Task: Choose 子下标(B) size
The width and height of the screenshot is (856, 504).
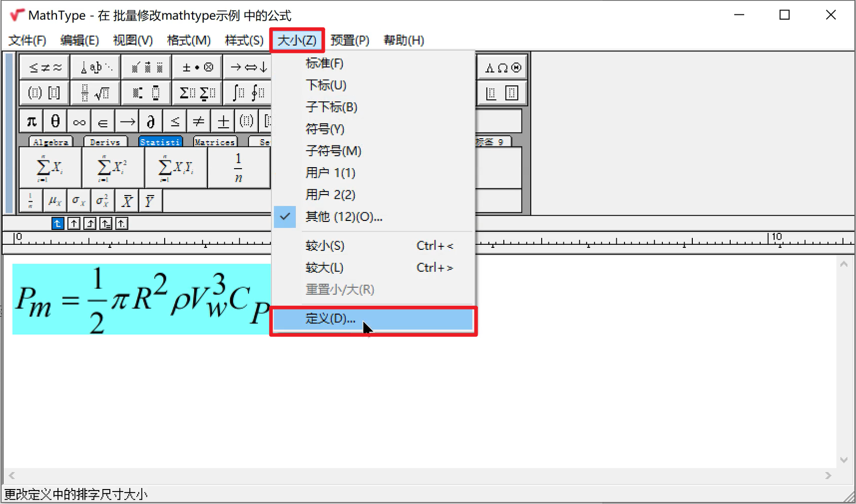Action: 373,107
